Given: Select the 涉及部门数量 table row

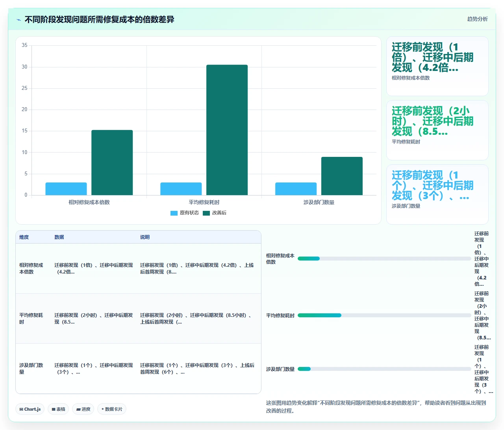Looking at the screenshot, I should [138, 369].
